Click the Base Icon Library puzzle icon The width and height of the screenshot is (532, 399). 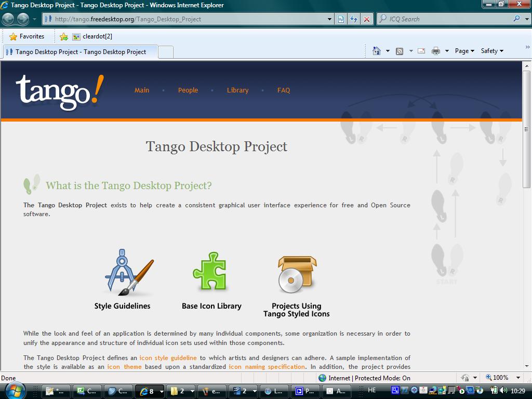click(210, 271)
